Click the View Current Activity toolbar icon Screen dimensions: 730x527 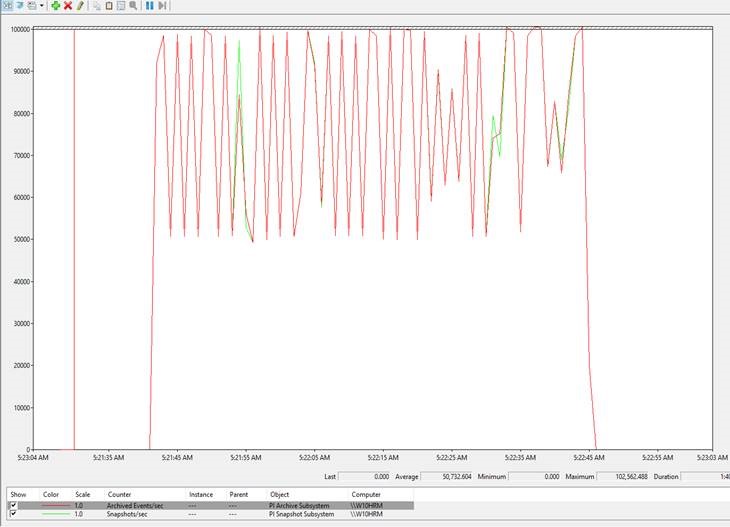[8, 5]
